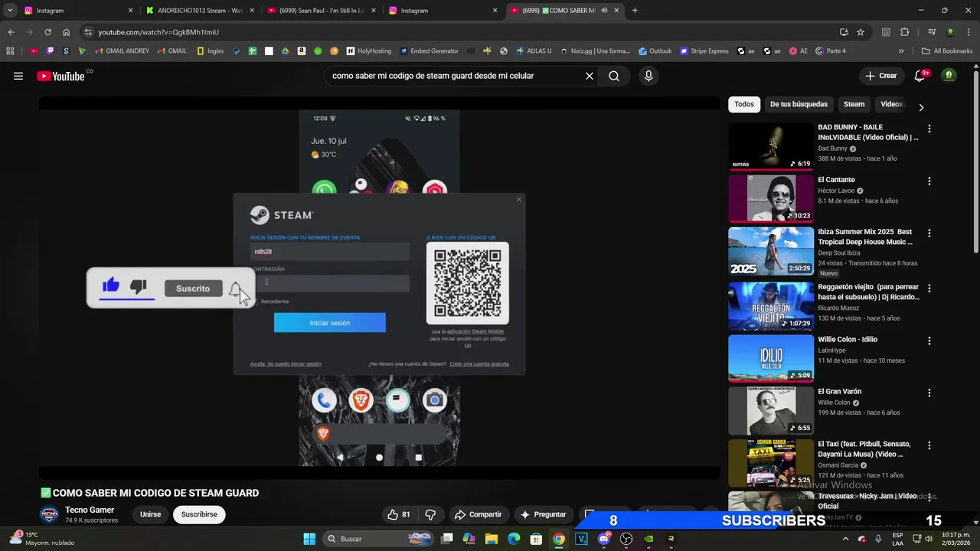The image size is (980, 551).
Task: Open the Outlook bookmark
Action: (x=655, y=51)
